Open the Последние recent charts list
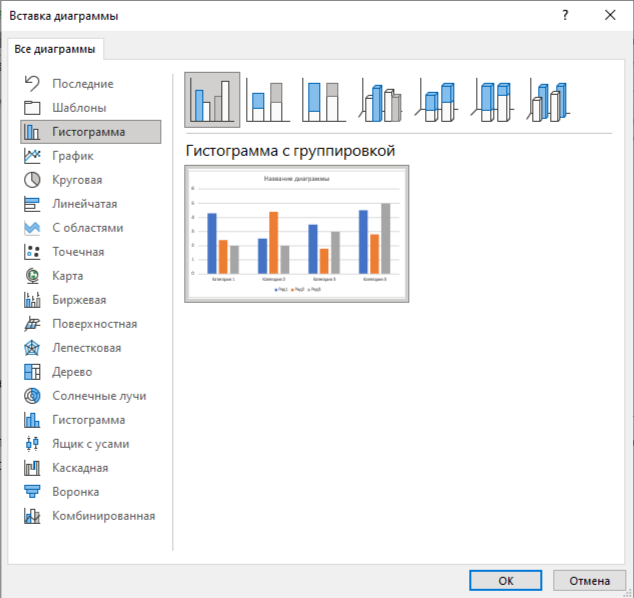634x598 pixels. (82, 84)
